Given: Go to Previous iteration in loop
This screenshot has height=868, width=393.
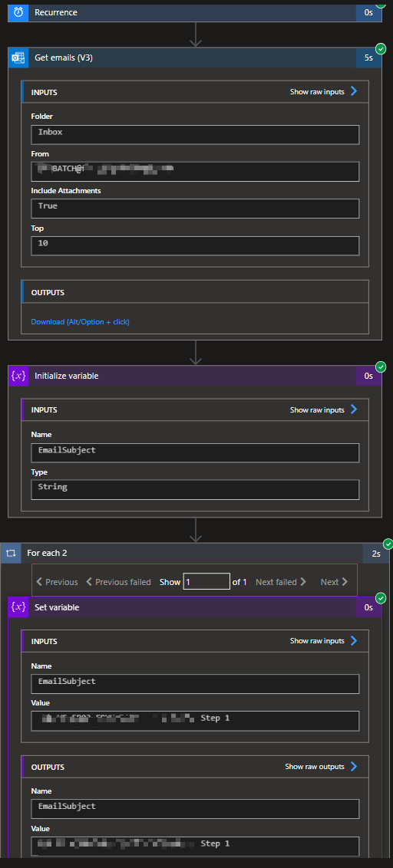Looking at the screenshot, I should [57, 582].
